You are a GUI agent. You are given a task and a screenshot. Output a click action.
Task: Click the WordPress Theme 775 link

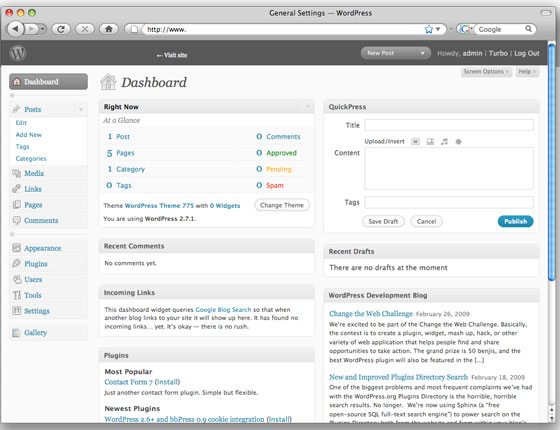(x=159, y=206)
